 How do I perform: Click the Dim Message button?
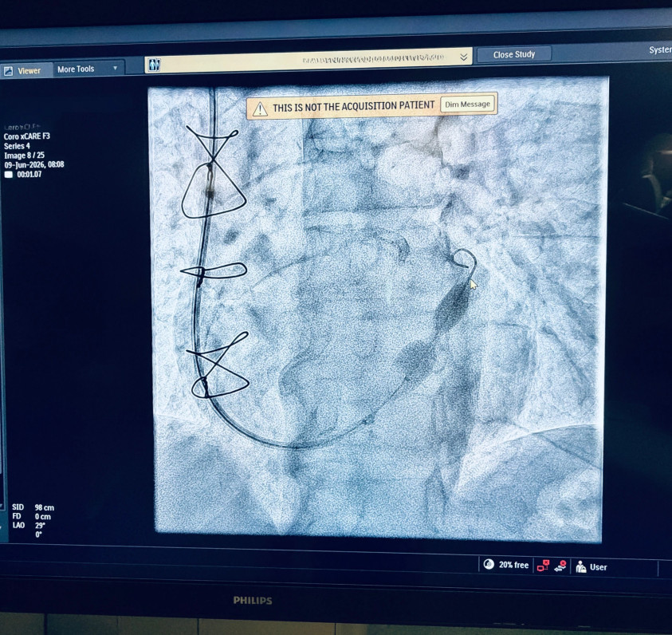[x=468, y=105]
